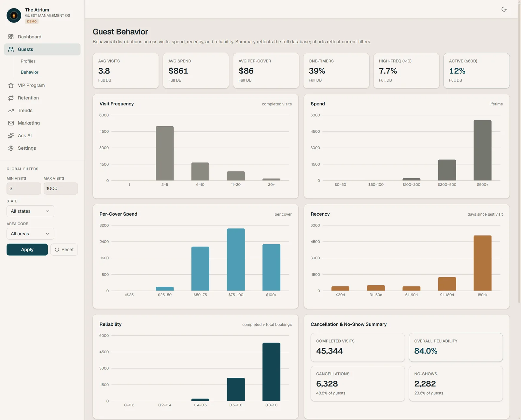Click the ACTIVE value 12%
The width and height of the screenshot is (521, 420).
click(457, 71)
